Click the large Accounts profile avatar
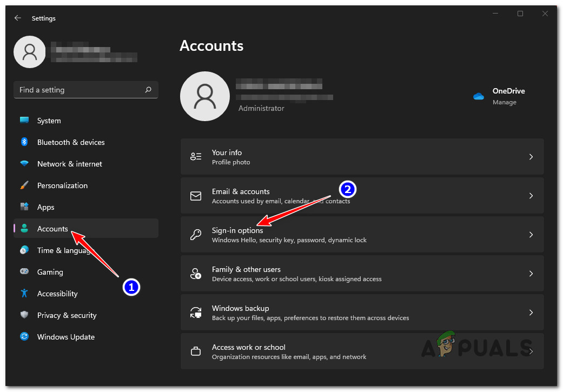The image size is (563, 392). pos(205,96)
